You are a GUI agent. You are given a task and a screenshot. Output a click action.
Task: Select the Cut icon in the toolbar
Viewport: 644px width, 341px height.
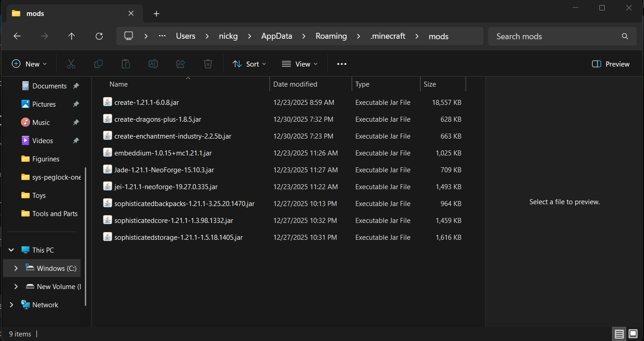coord(71,64)
